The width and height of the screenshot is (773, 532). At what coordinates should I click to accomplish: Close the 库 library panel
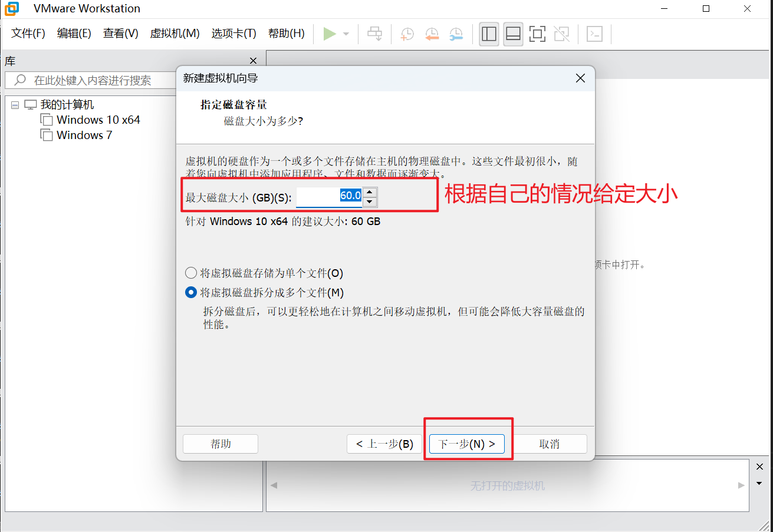tap(254, 61)
